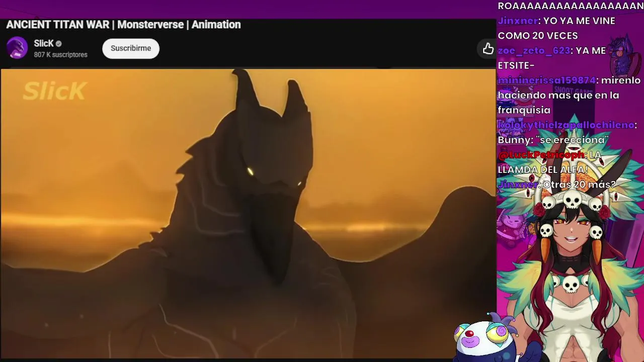Click @LuckPetricoph username in chat

point(541,154)
